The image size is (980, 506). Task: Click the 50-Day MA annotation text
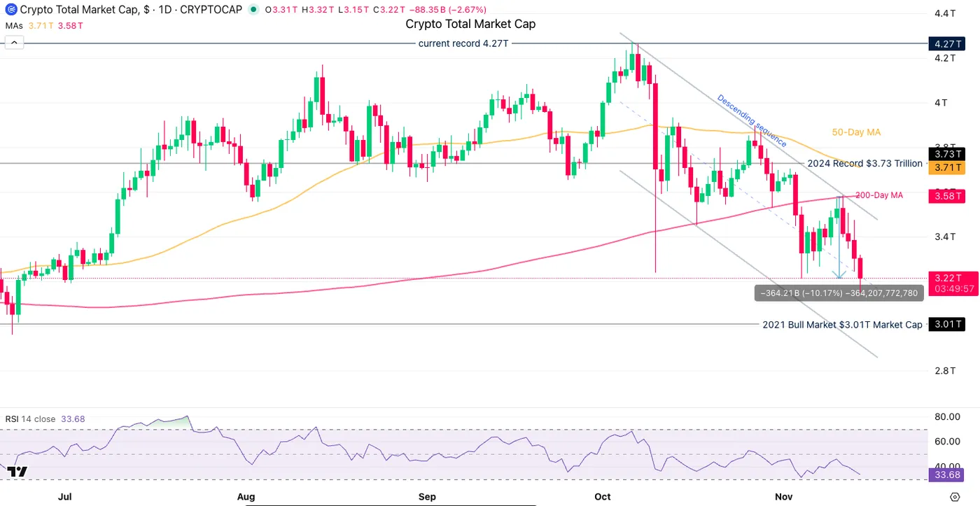(x=856, y=132)
